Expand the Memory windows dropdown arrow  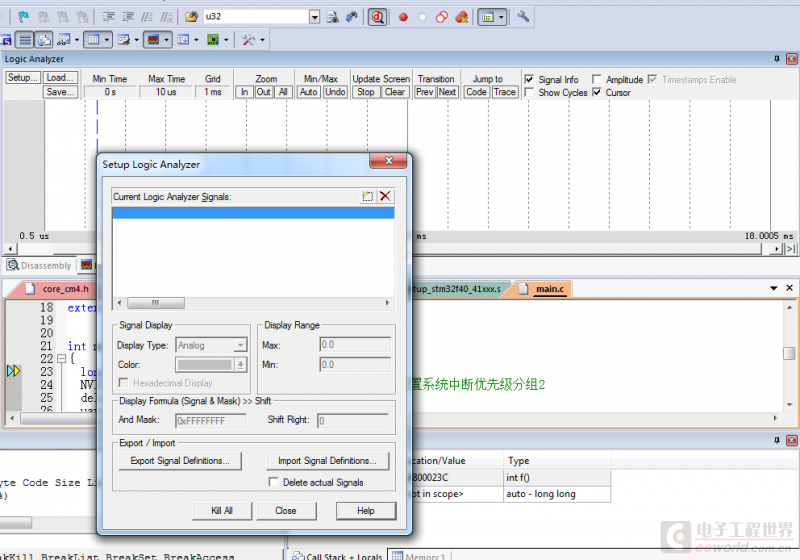107,40
